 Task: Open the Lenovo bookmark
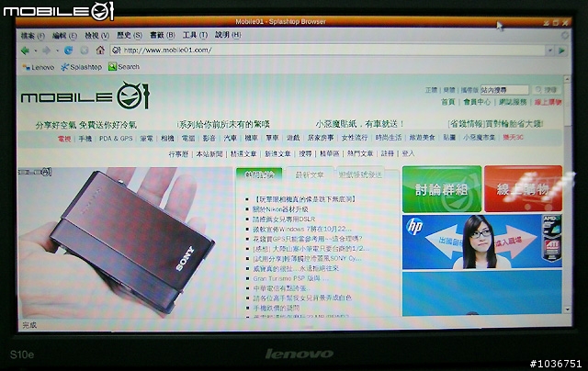point(39,67)
